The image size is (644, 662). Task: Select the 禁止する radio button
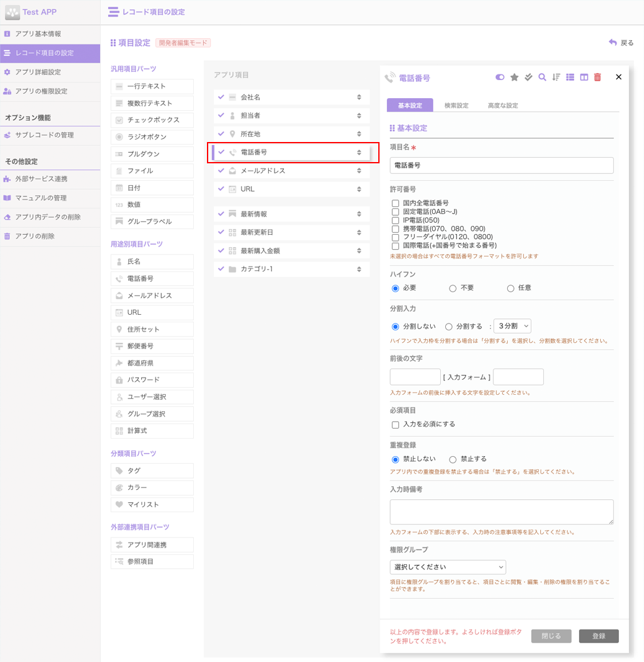point(453,459)
